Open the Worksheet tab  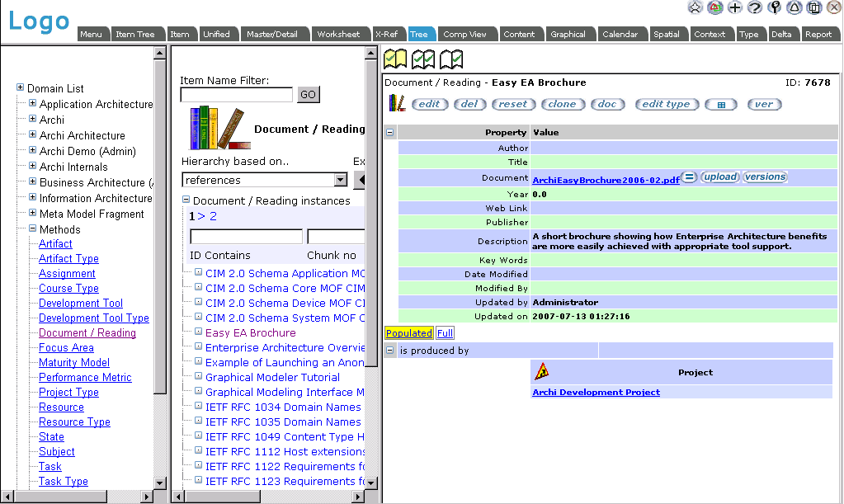point(338,35)
